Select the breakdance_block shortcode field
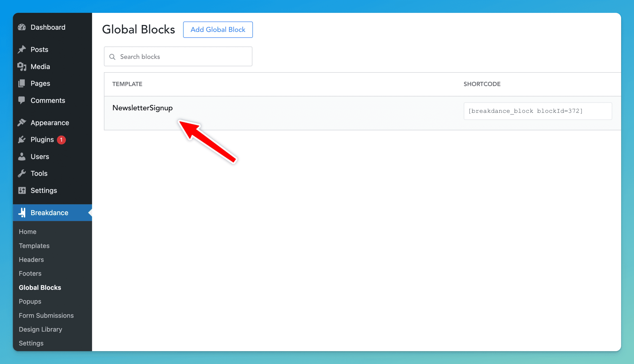Image resolution: width=634 pixels, height=364 pixels. pos(538,111)
